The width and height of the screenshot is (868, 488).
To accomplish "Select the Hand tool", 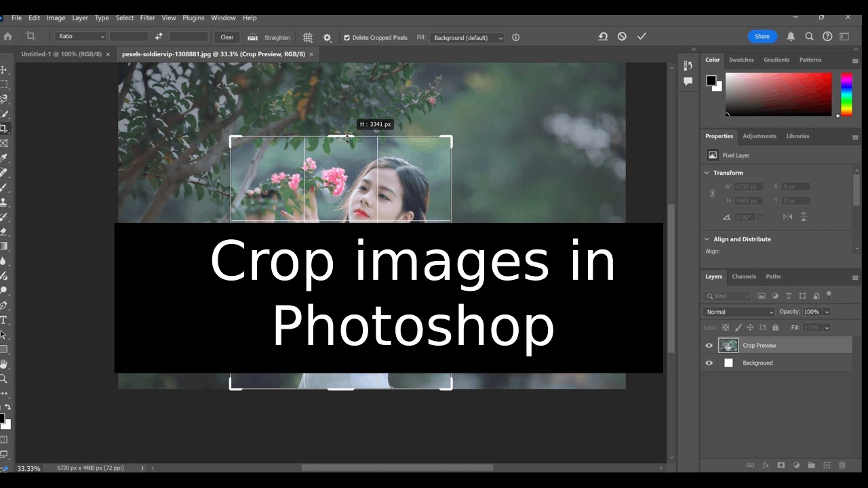I will (3, 364).
